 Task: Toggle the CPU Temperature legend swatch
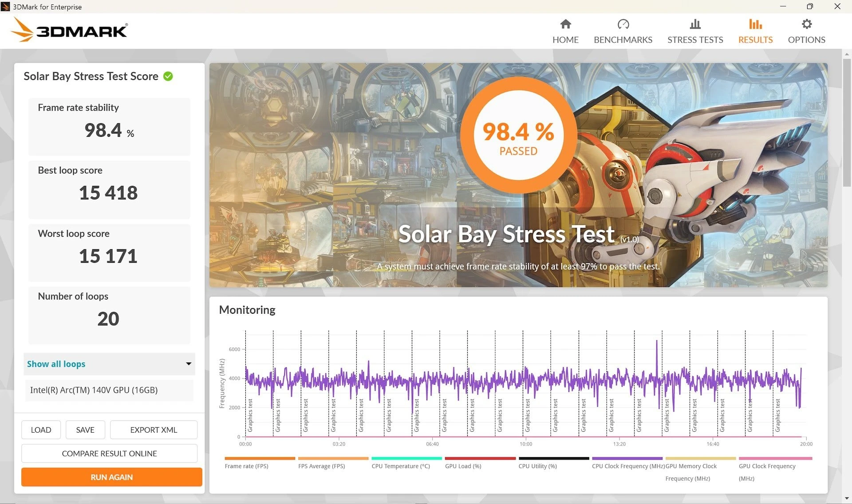[406, 458]
